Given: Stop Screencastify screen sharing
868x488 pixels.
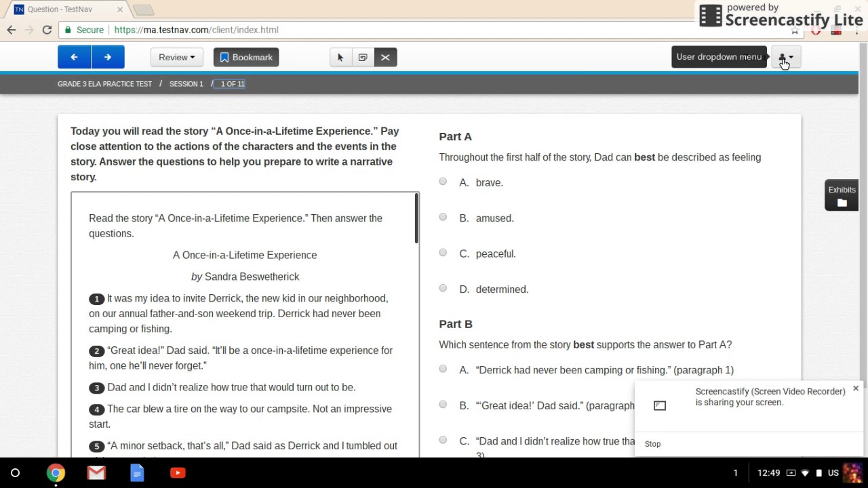Looking at the screenshot, I should (652, 444).
